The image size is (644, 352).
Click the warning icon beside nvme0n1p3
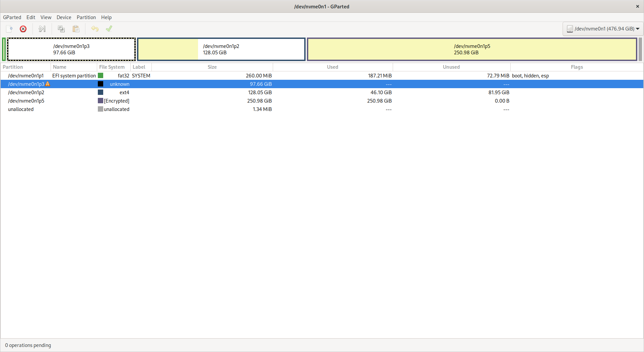point(48,84)
